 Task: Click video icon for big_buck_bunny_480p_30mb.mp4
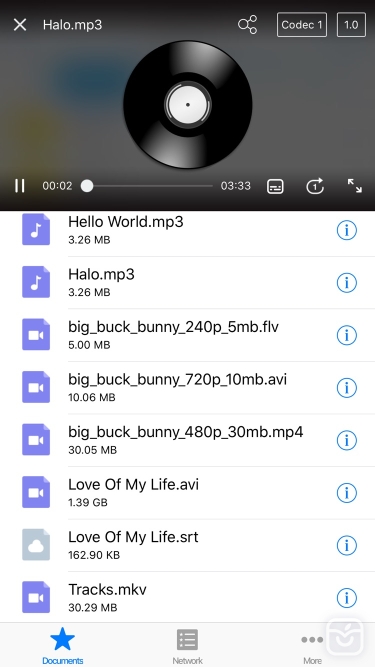pyautogui.click(x=36, y=440)
